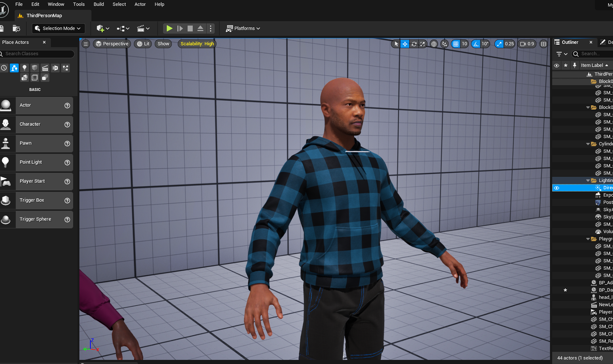Click help icon next to Pawn
The image size is (613, 364).
pyautogui.click(x=67, y=143)
